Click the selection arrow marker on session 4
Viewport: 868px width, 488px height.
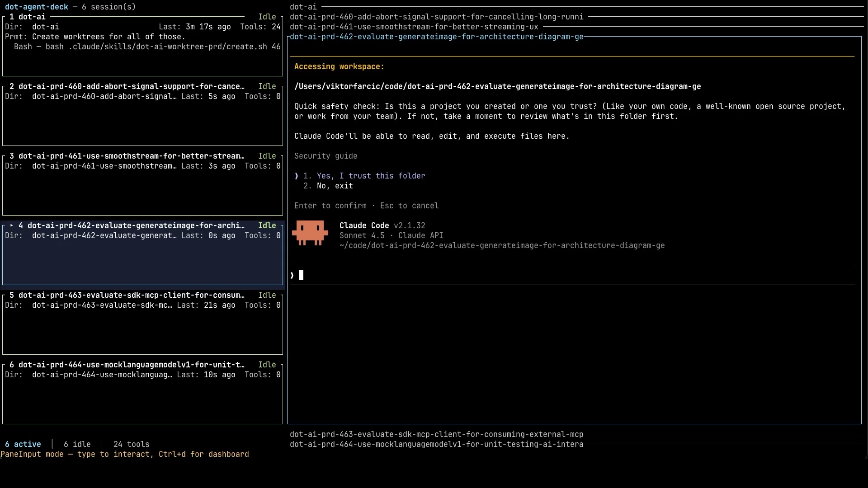[12, 225]
